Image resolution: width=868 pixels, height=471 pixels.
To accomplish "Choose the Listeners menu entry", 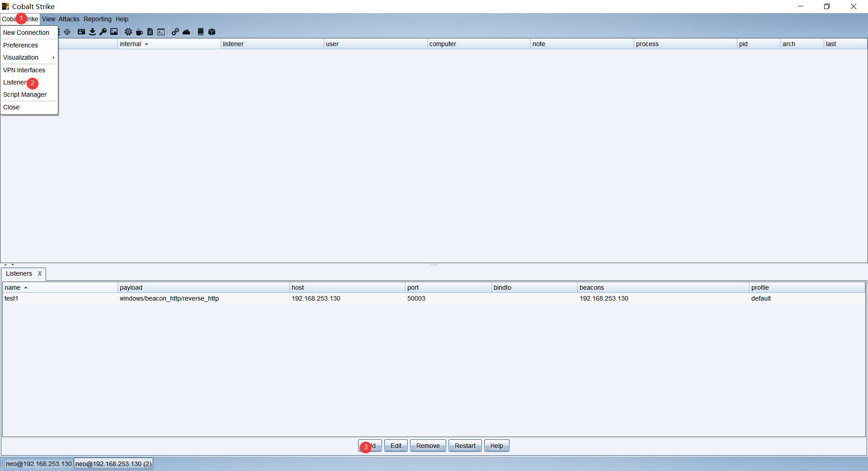I will coord(29,82).
